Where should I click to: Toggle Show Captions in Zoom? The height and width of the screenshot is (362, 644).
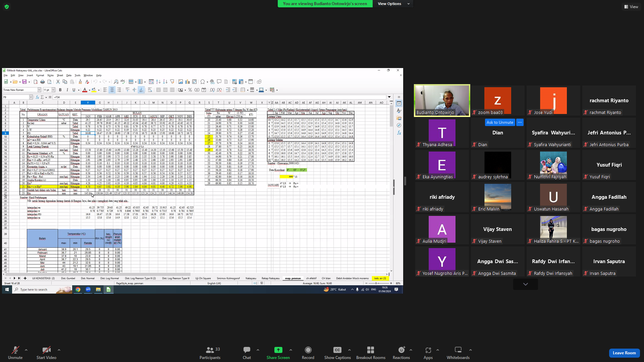click(x=337, y=353)
